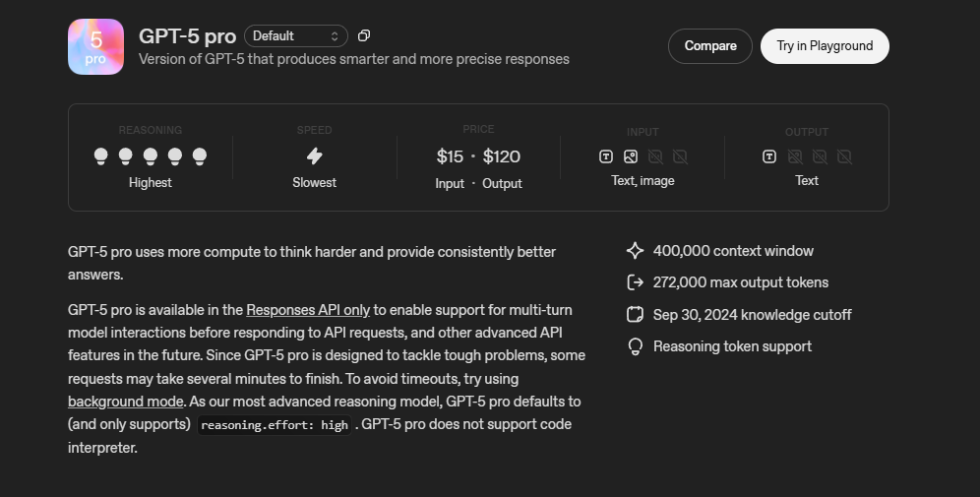980x497 pixels.
Task: Click the max output tokens arrow icon
Action: click(635, 282)
